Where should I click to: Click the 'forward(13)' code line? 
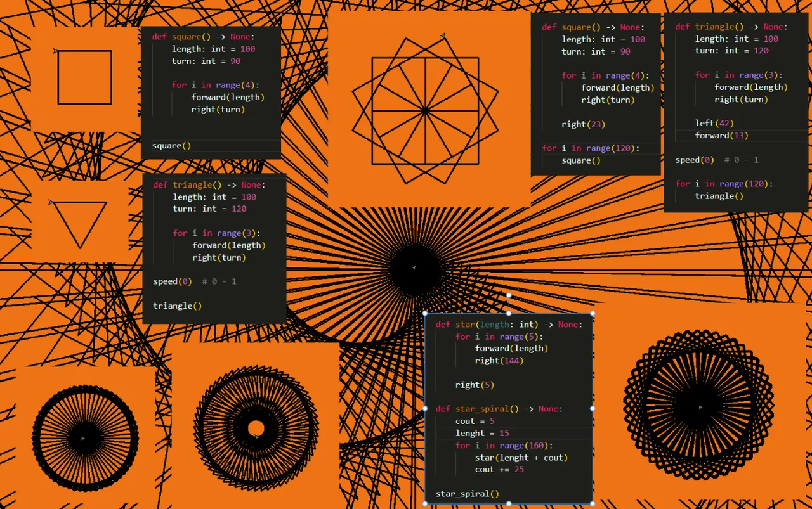tap(721, 136)
